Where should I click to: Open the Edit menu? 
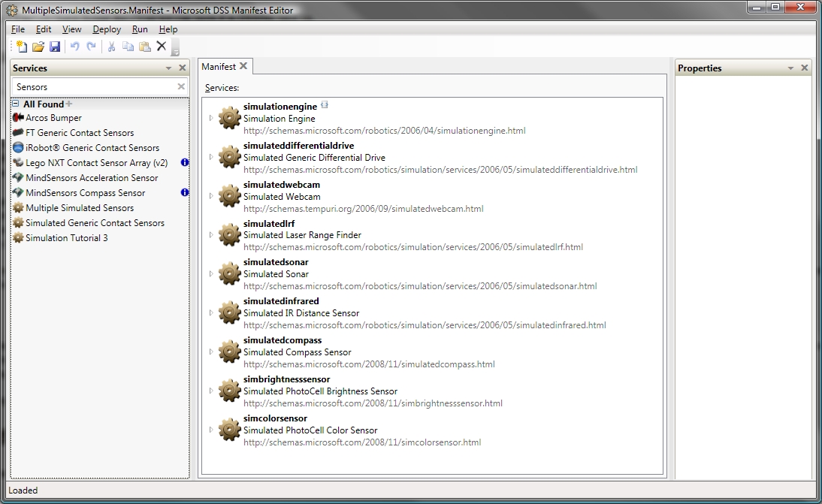tap(44, 29)
